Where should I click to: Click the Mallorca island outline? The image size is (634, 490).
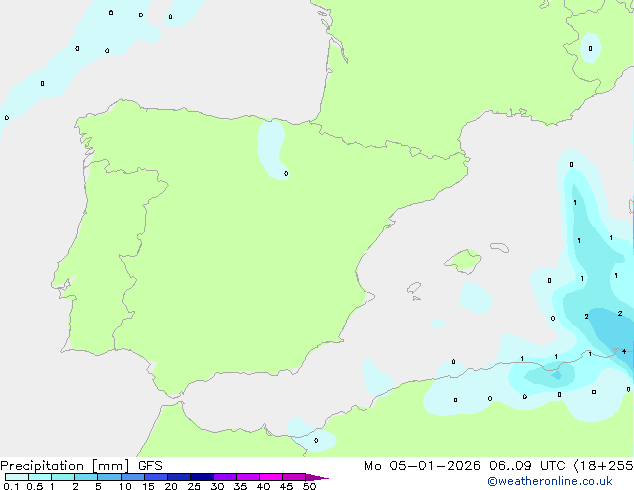coord(463,261)
